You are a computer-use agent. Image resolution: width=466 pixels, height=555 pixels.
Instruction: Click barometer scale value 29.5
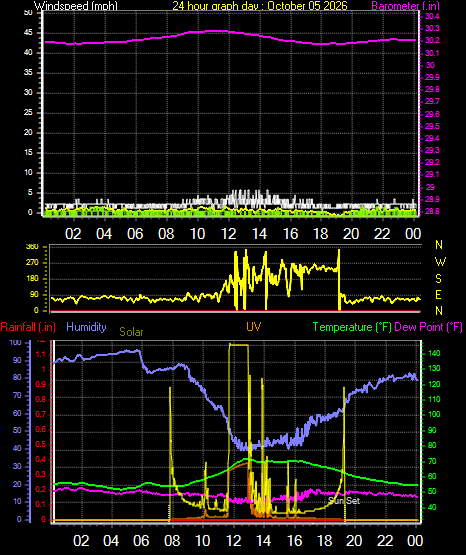point(432,126)
